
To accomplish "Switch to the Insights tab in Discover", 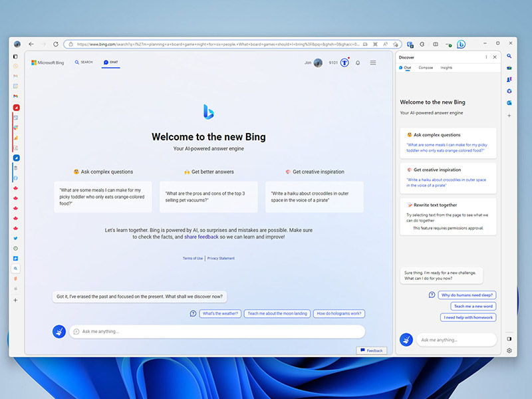I will pos(446,68).
